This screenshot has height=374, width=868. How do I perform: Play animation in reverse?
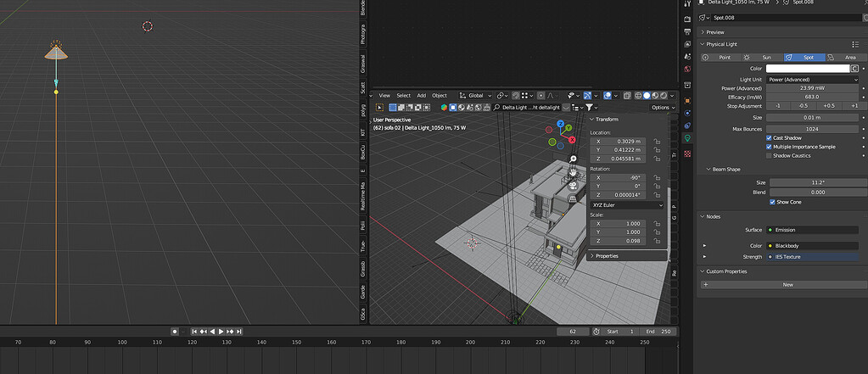click(212, 332)
